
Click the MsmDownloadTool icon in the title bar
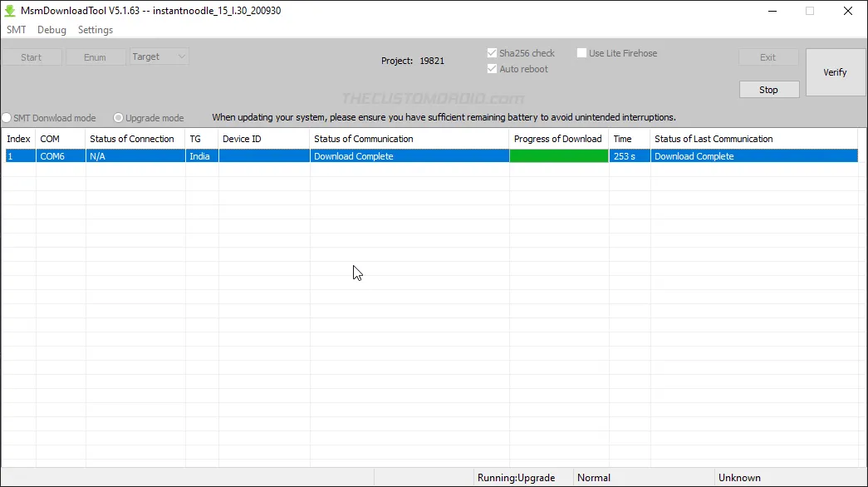[8, 10]
